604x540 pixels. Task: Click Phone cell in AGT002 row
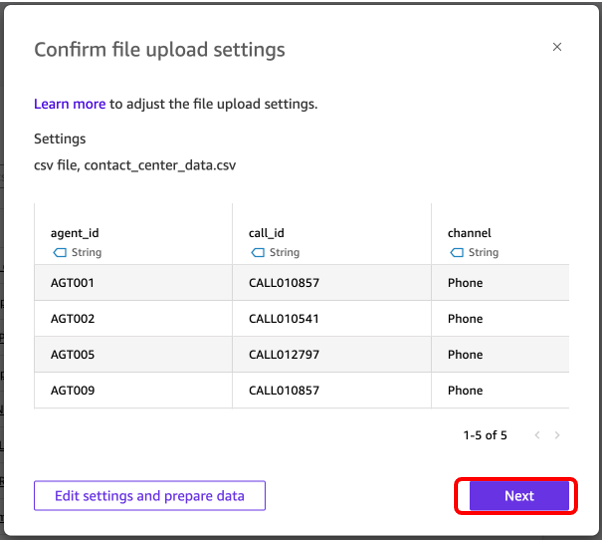point(500,319)
